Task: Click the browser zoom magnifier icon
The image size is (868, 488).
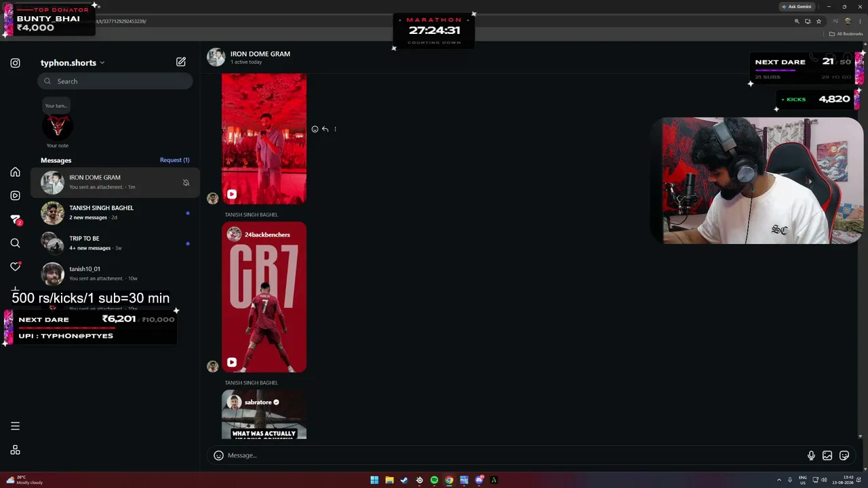Action: coord(797,22)
